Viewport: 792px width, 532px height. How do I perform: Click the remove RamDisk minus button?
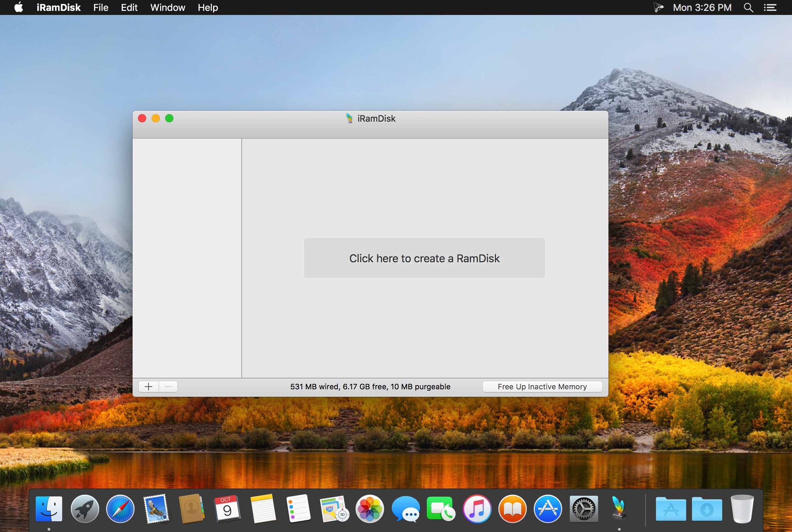click(x=168, y=387)
